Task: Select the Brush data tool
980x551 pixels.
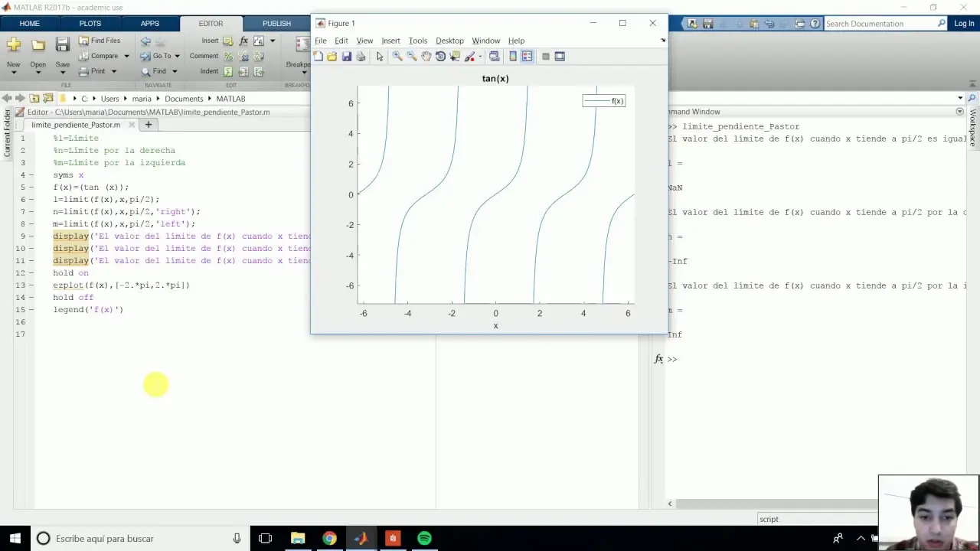Action: (469, 56)
